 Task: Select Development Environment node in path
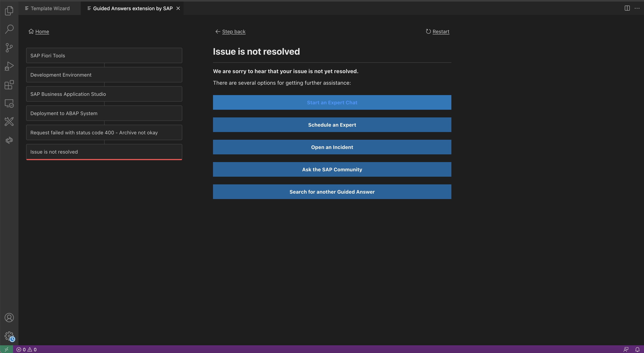104,75
